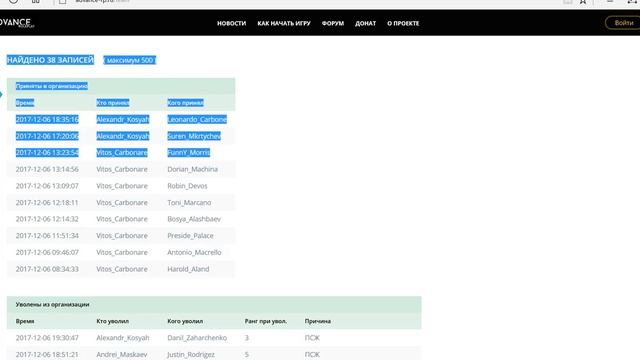
Task: Open the НОВОСТИ menu item
Action: 231,23
